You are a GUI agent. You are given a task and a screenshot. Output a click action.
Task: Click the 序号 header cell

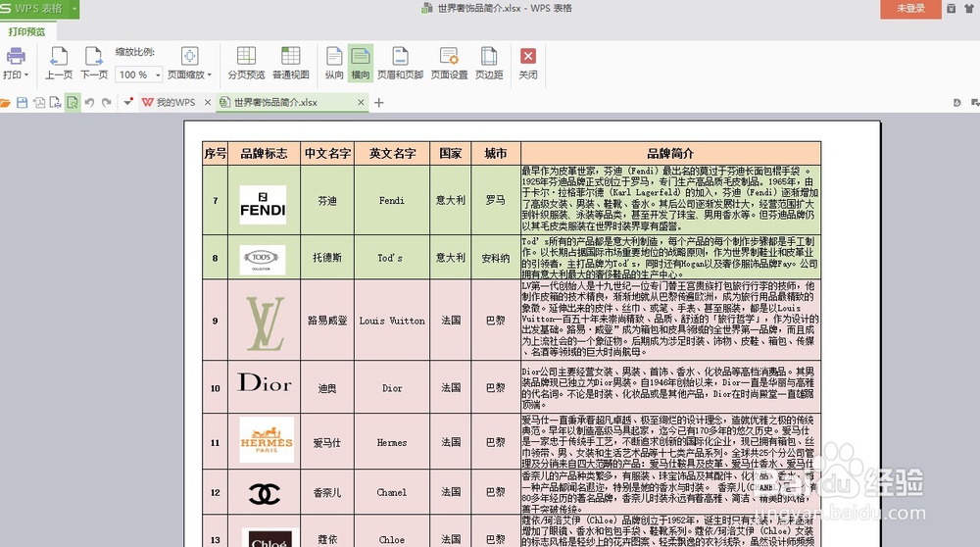(x=215, y=154)
